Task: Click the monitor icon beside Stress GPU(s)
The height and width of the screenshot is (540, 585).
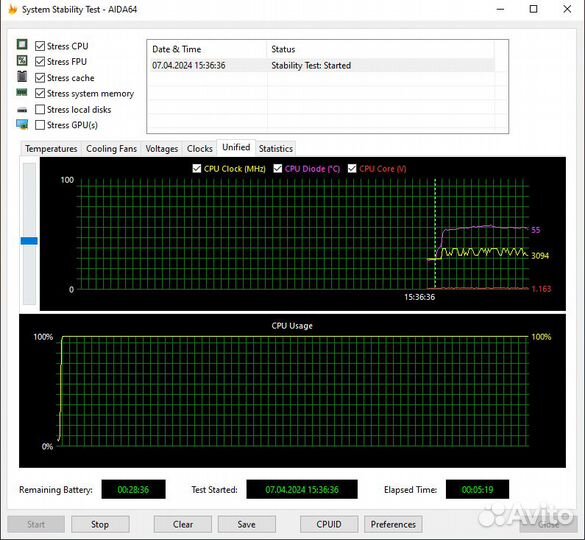Action: (x=22, y=124)
